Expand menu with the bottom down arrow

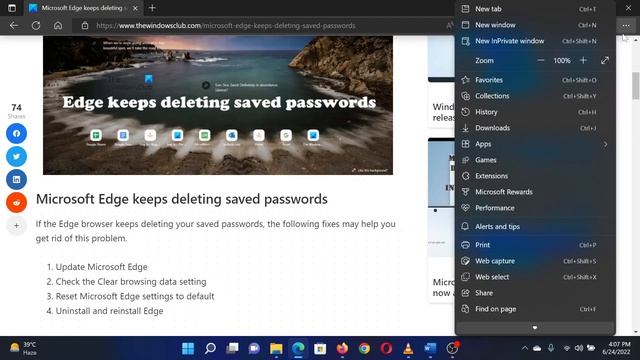[x=535, y=327]
